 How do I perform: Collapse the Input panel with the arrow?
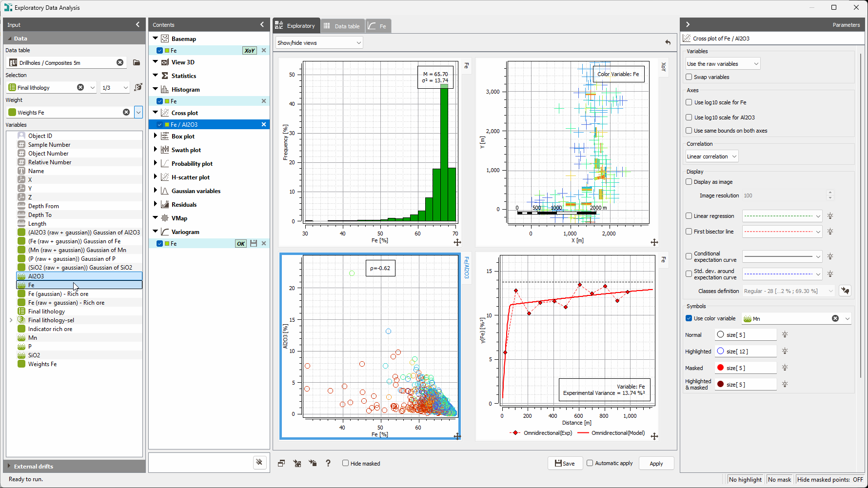point(138,24)
